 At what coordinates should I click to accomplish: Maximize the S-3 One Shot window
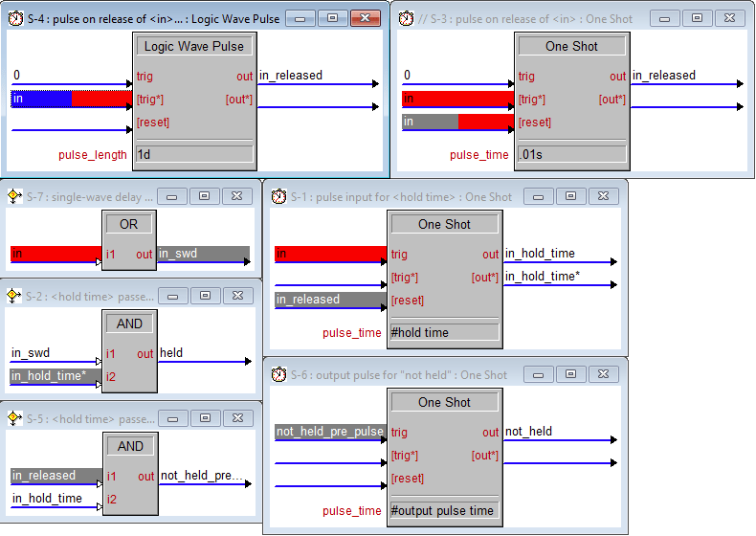point(698,18)
